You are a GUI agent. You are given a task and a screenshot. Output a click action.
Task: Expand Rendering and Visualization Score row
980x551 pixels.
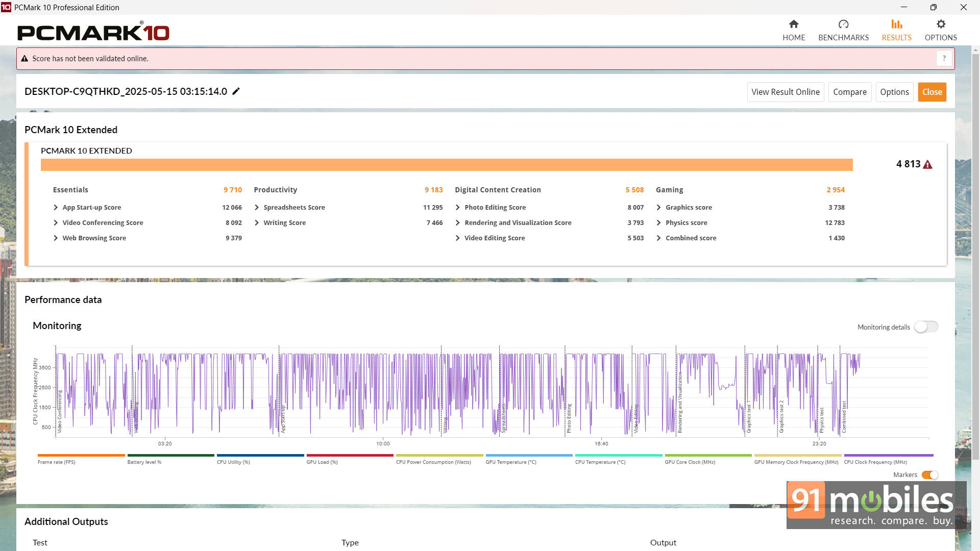point(458,222)
